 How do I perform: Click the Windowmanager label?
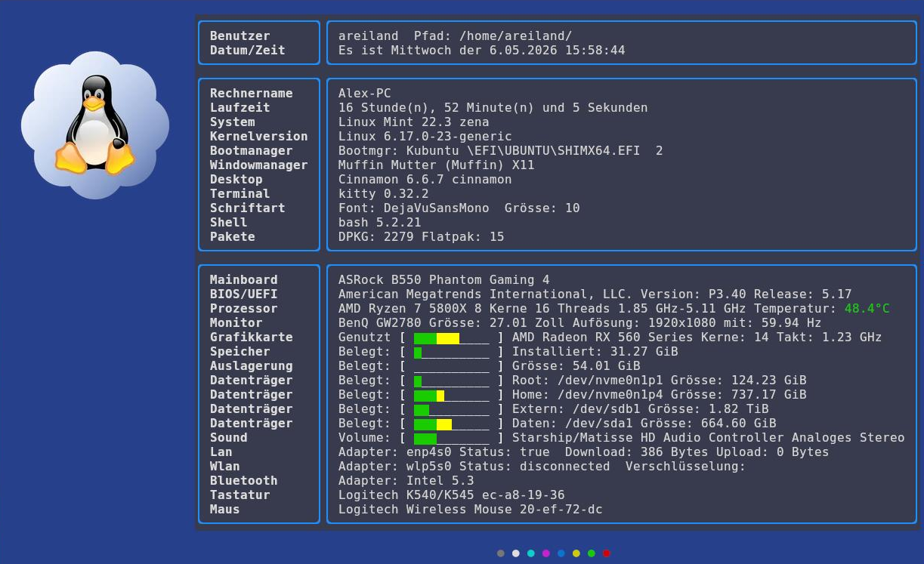259,165
